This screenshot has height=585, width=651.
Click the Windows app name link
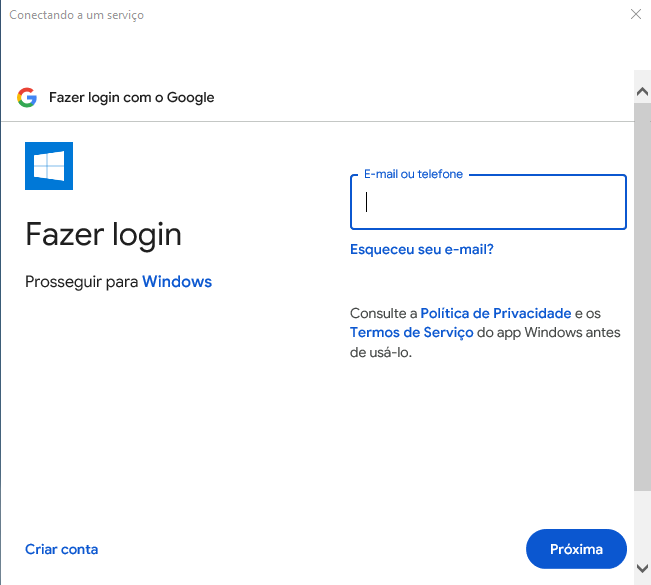click(x=177, y=281)
